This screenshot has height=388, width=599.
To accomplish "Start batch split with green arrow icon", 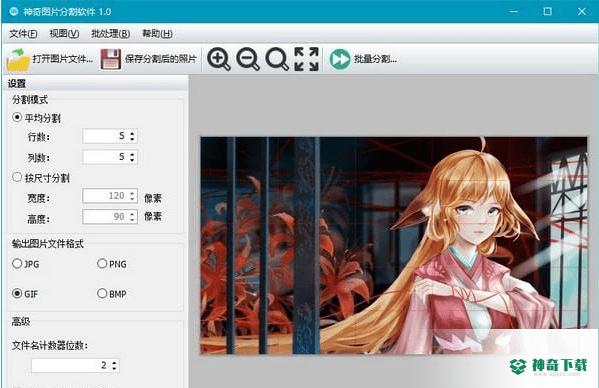I will [363, 59].
